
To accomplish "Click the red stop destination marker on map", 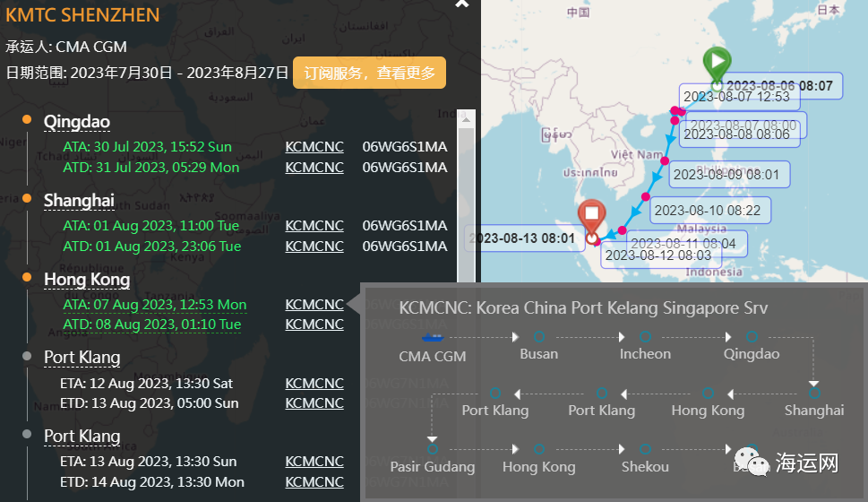I will point(592,217).
